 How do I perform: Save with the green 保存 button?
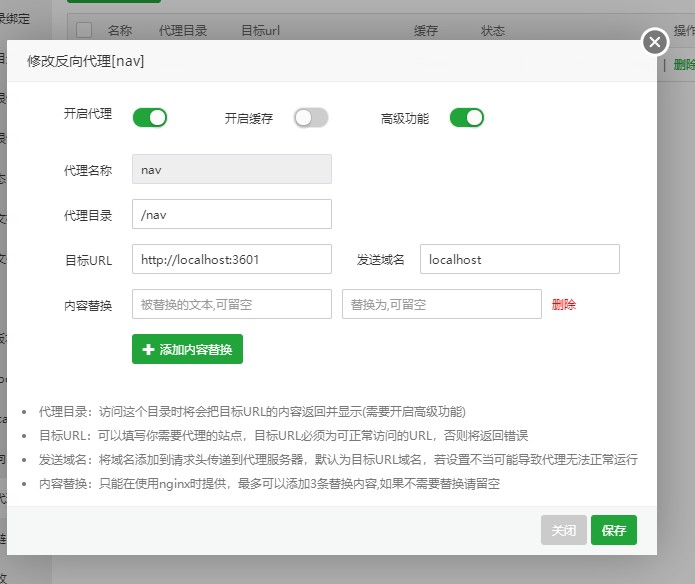coord(613,530)
